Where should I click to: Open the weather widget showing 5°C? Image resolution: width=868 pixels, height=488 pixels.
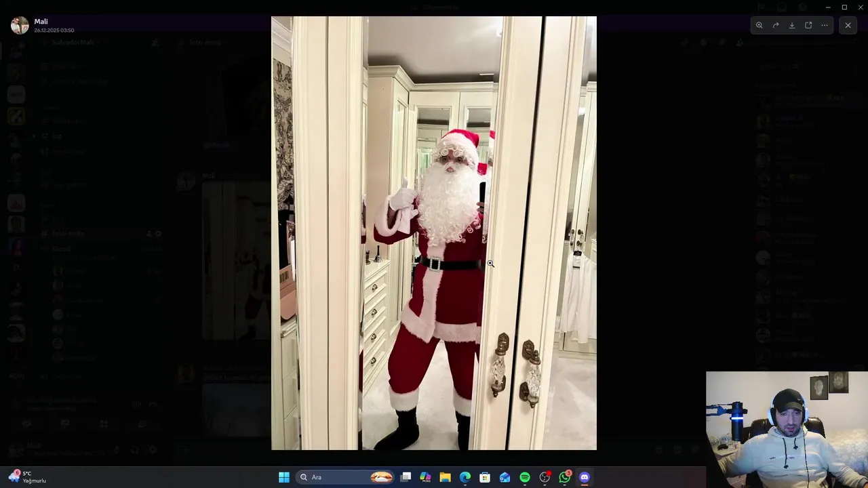27,477
